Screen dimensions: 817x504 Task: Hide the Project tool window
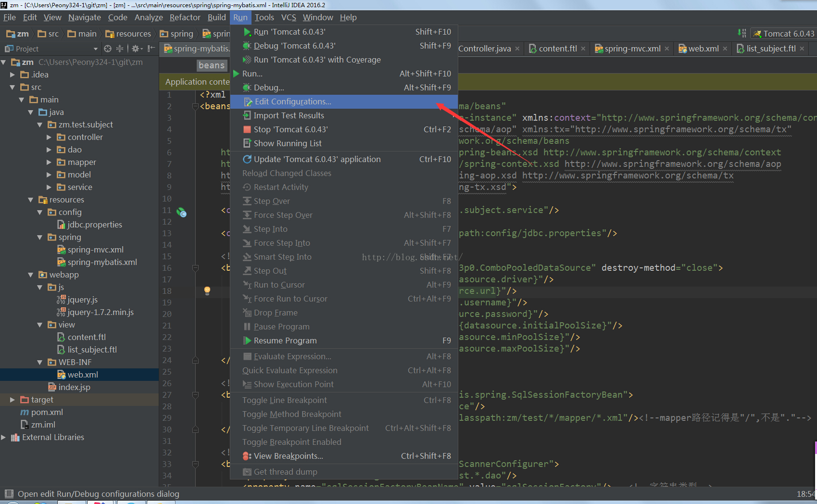(151, 49)
